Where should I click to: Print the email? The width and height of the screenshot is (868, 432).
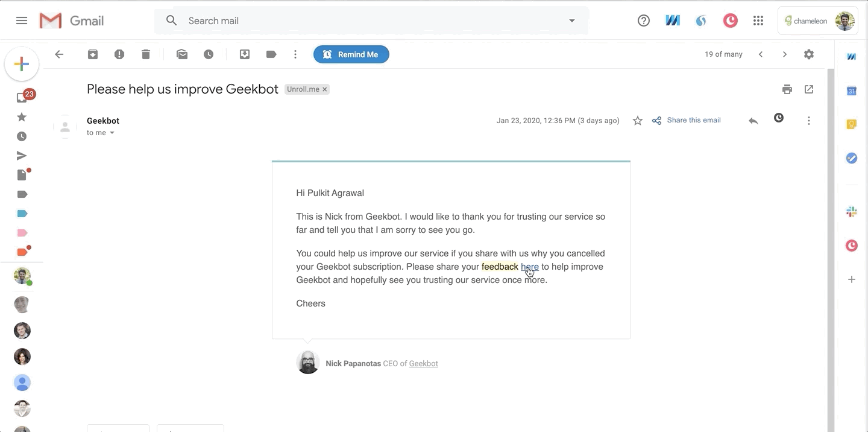pyautogui.click(x=787, y=89)
